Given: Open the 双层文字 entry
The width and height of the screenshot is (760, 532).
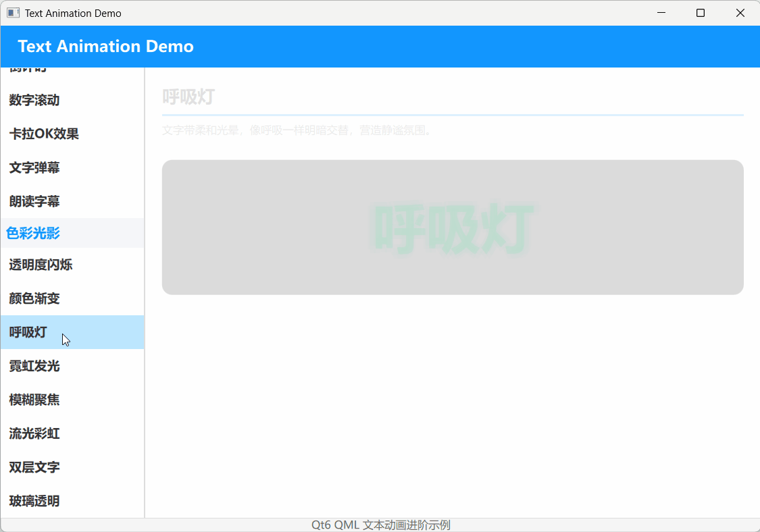Looking at the screenshot, I should [x=72, y=467].
